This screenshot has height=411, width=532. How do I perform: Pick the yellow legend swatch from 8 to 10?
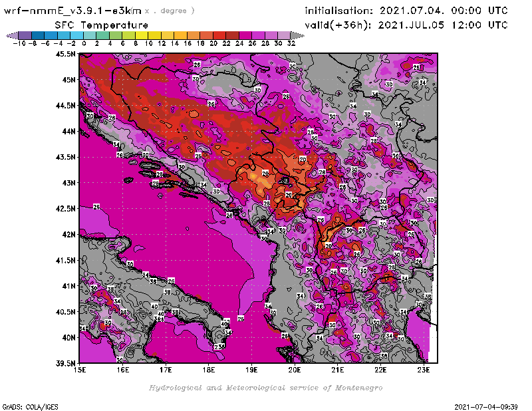[x=142, y=35]
